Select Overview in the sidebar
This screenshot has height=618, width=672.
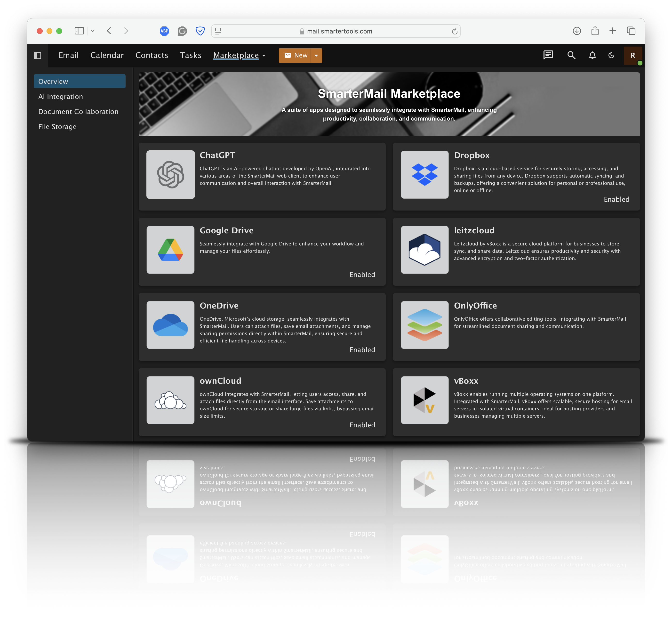coord(80,81)
